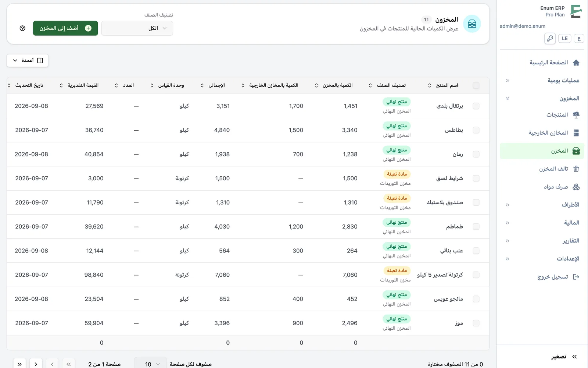Open the تصنيف الصنف category dropdown

click(x=137, y=28)
